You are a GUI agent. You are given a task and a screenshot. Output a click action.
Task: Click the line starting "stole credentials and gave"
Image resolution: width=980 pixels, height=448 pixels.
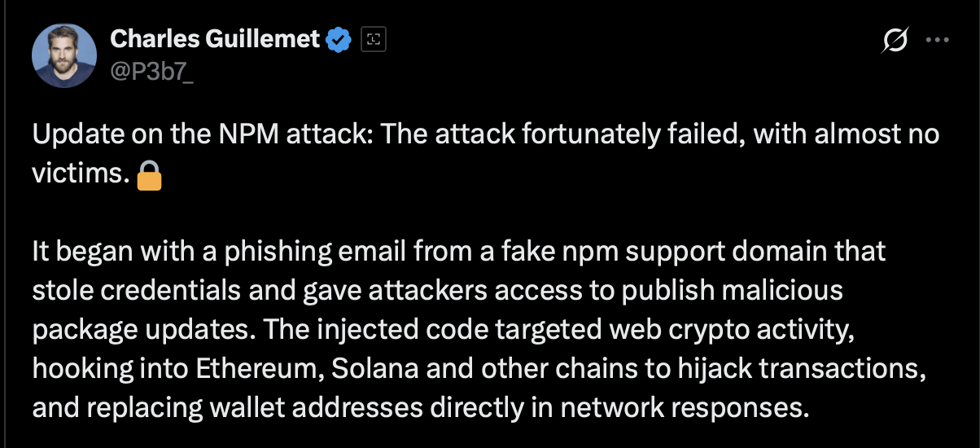pos(438,292)
